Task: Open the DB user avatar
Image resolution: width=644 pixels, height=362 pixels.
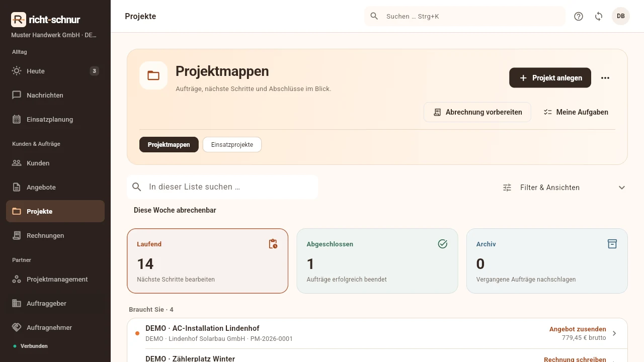Action: tap(621, 16)
